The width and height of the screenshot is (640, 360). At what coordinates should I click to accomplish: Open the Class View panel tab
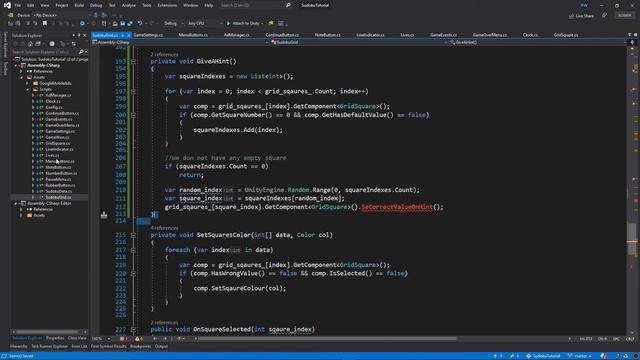[x=77, y=338]
